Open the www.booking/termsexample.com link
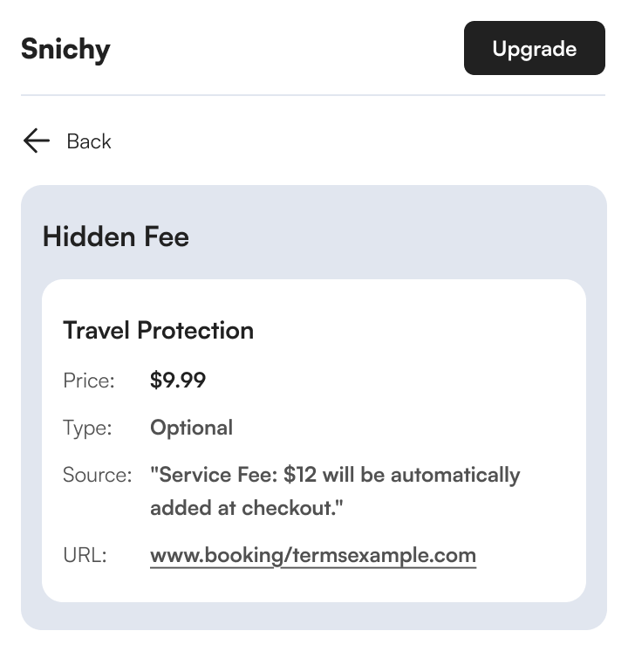This screenshot has width=628, height=672. 312,555
